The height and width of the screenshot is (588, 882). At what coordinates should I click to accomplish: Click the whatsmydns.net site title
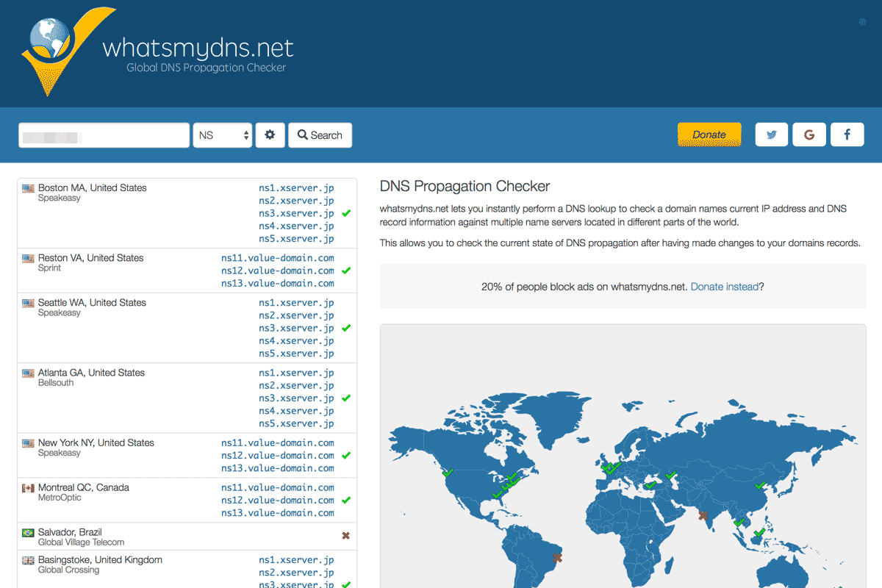pos(198,48)
